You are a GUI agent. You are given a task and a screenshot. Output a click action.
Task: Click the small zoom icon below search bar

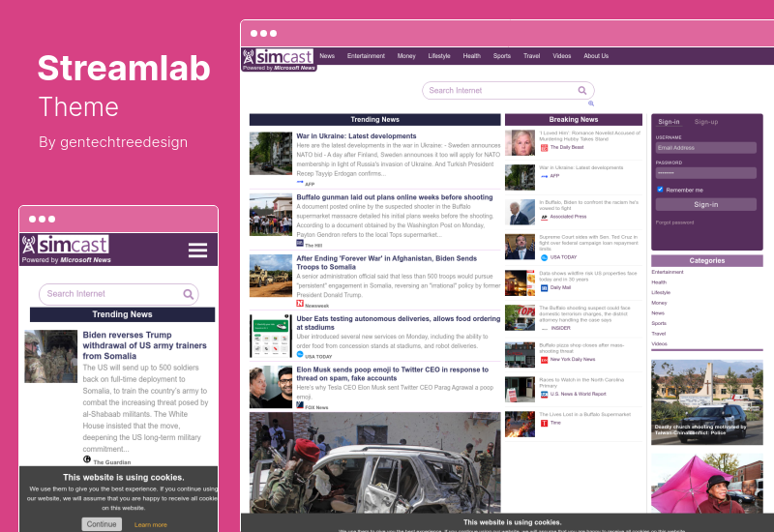pos(591,103)
